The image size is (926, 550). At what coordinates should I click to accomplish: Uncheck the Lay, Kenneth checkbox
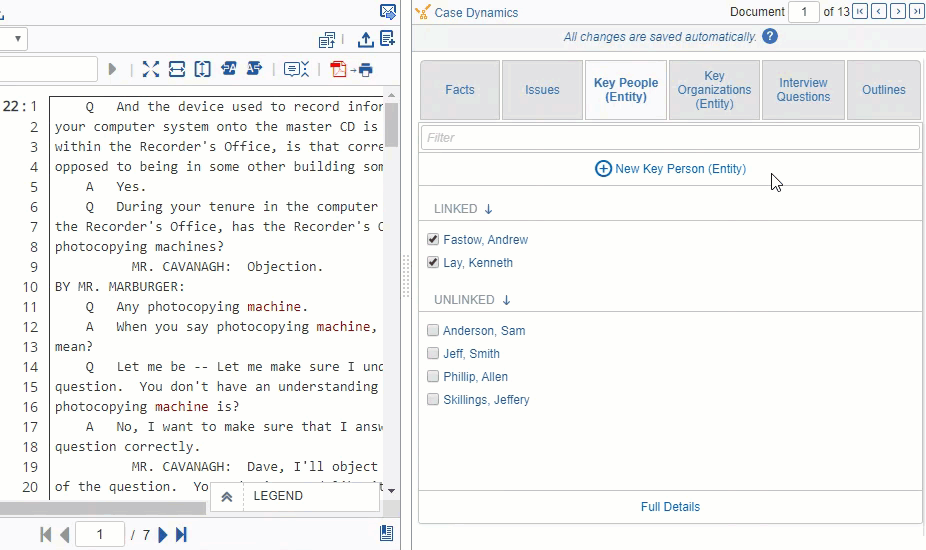click(433, 263)
